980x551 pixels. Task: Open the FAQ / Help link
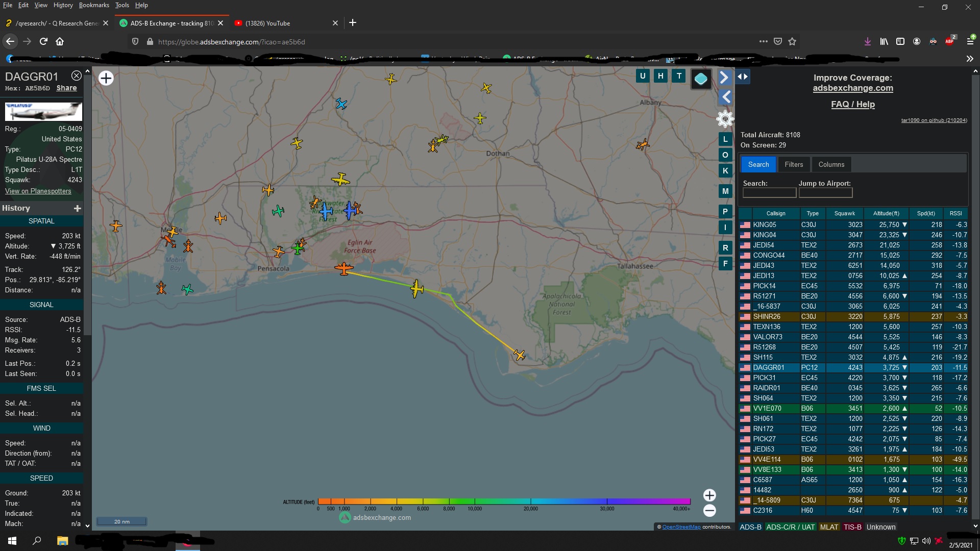pos(853,104)
